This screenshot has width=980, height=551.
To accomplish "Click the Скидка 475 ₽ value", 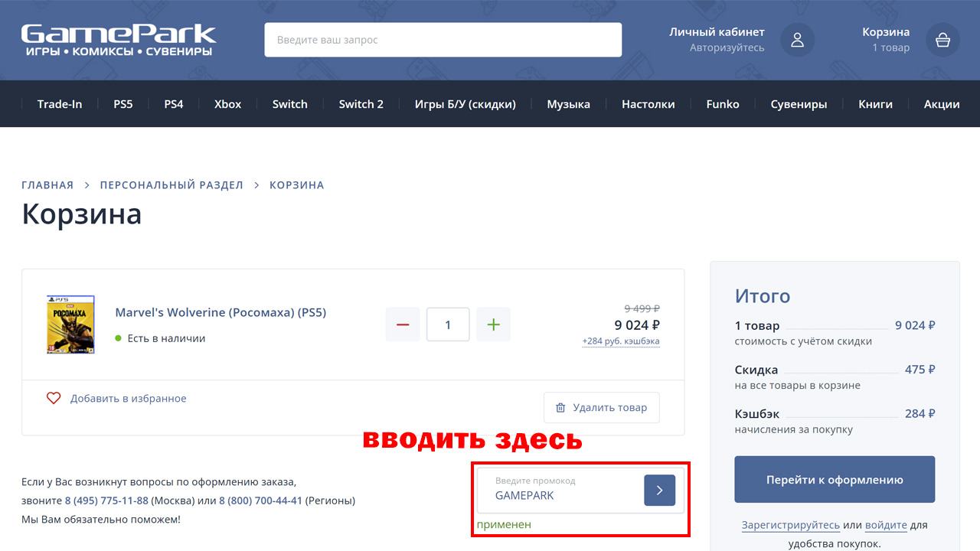I will pos(920,370).
